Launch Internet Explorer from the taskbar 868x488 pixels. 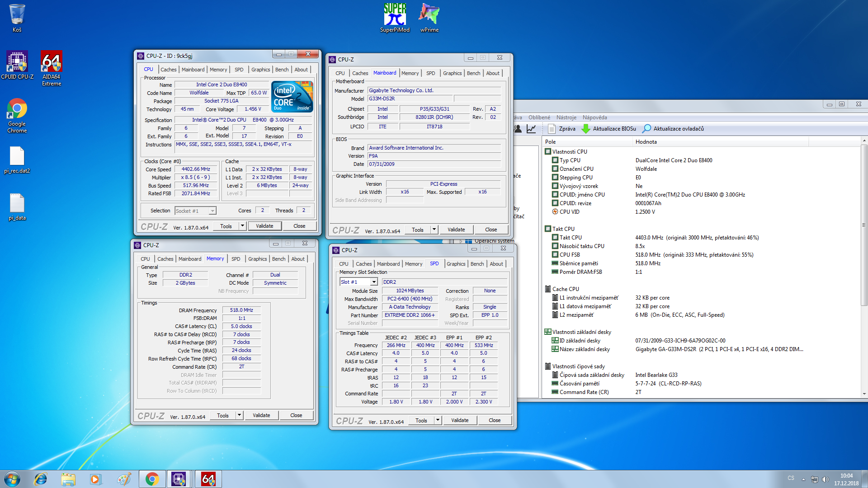(x=41, y=479)
